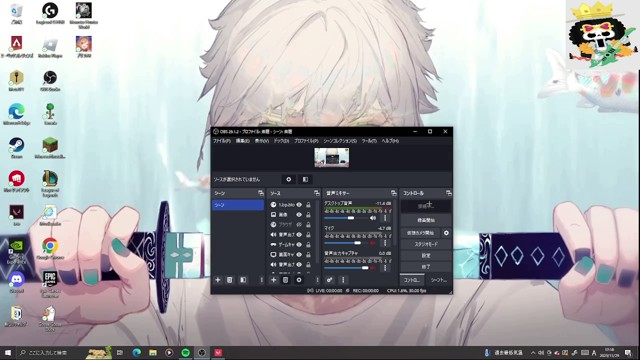Hide the display capture source via its eye icon
This screenshot has height=360, width=640.
click(x=299, y=254)
